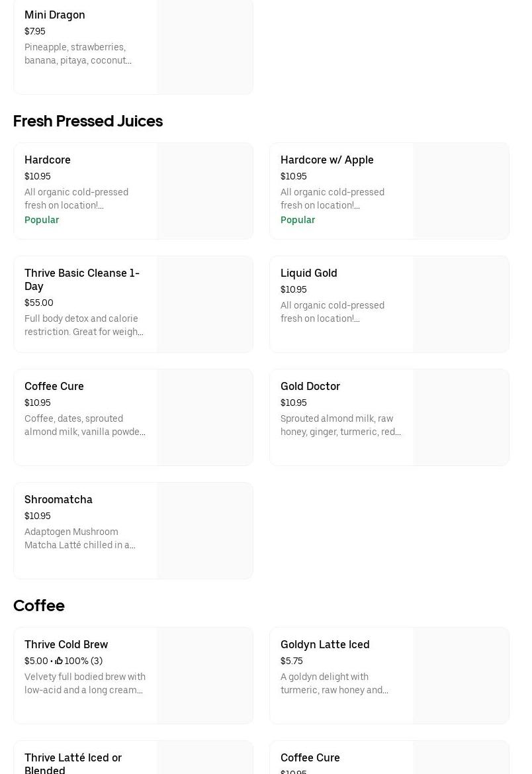The width and height of the screenshot is (532, 774).
Task: Open the Thrive Cold Brew item
Action: pos(66,645)
